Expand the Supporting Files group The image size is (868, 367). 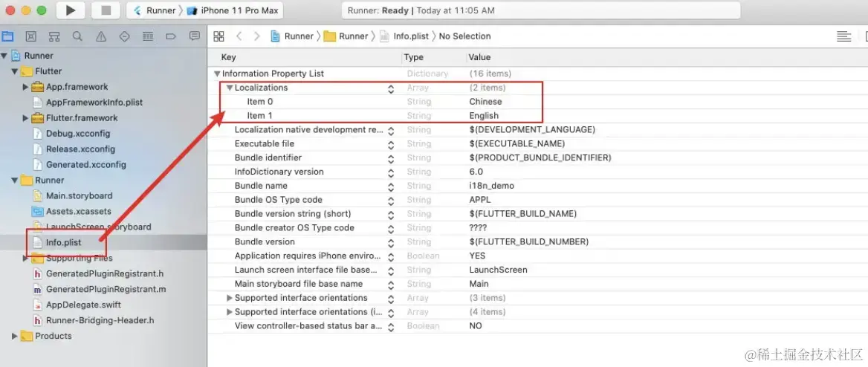(25, 258)
